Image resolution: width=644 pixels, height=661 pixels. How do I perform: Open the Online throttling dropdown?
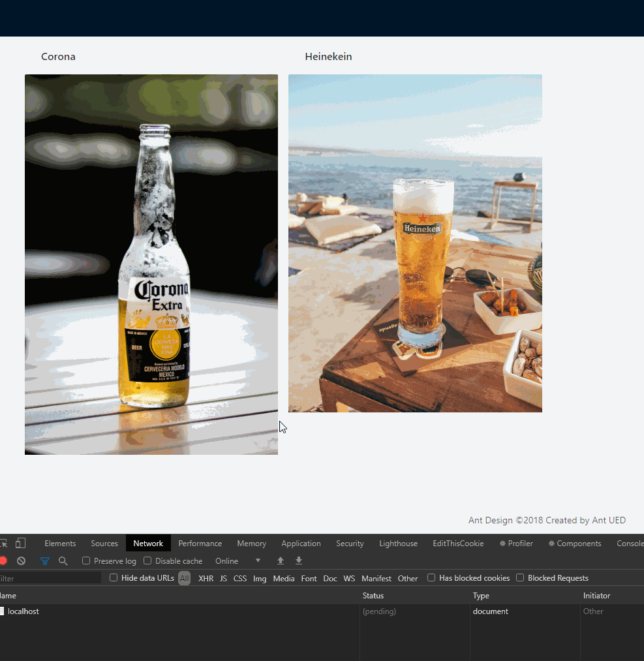point(238,561)
